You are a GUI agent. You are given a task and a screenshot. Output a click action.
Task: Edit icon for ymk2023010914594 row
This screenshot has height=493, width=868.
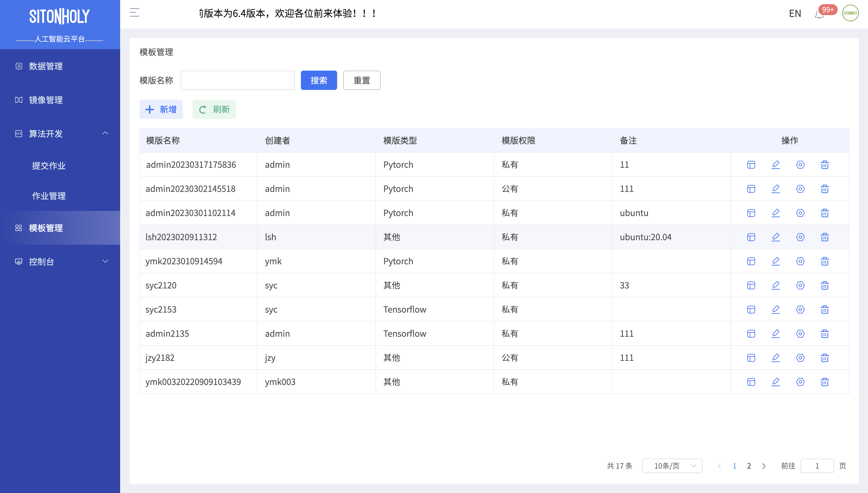(776, 261)
